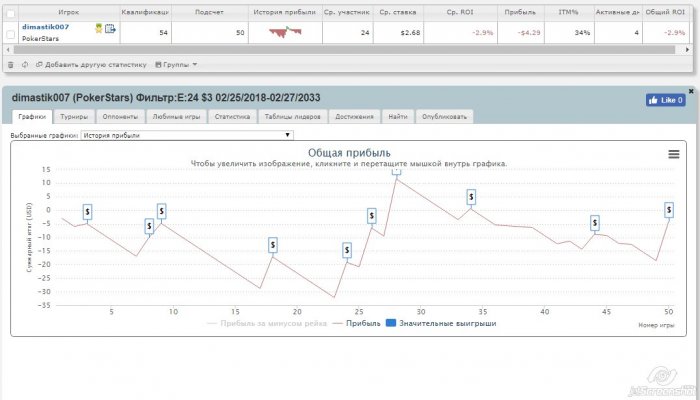Open the 'Найти' tab

click(x=398, y=117)
